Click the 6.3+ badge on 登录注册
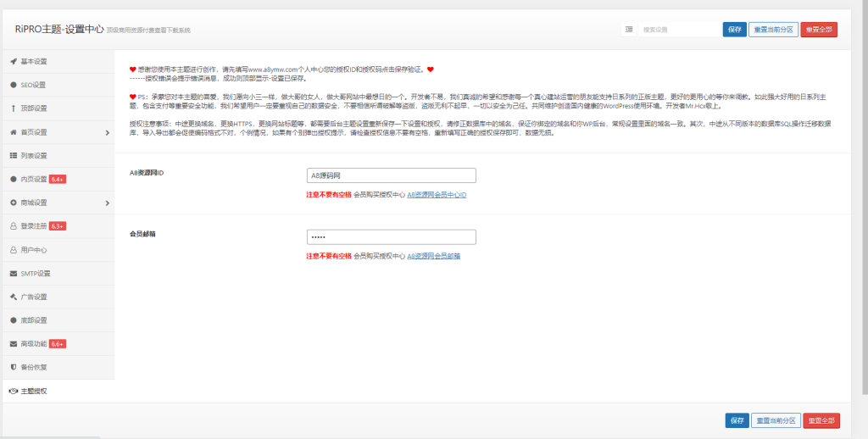Viewport: 868px width, 439px height. (x=58, y=226)
